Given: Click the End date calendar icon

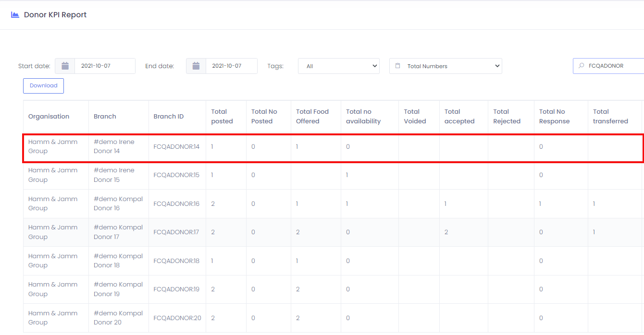Looking at the screenshot, I should pos(196,66).
